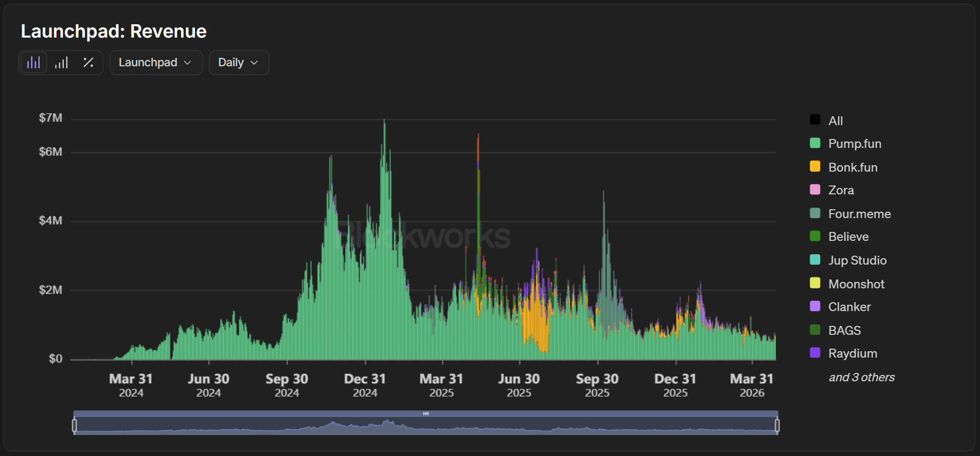Select the stacked bar chart view icon

point(34,63)
